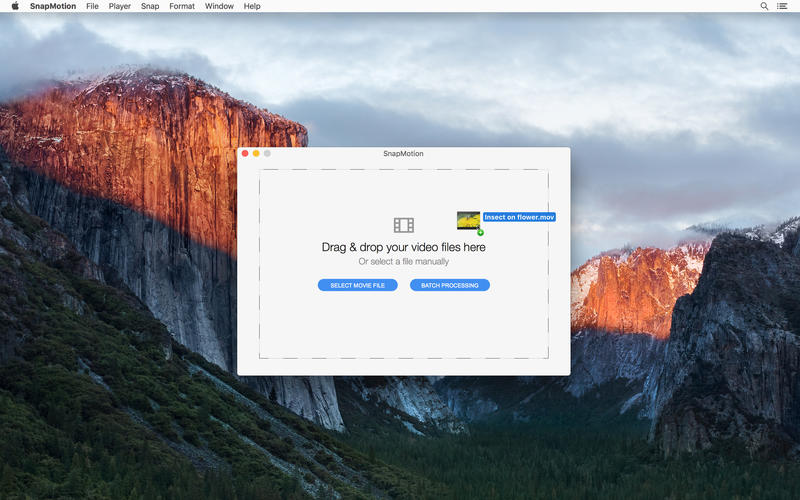Screen dimensions: 800x500
Task: Open the File menu
Action: point(92,6)
